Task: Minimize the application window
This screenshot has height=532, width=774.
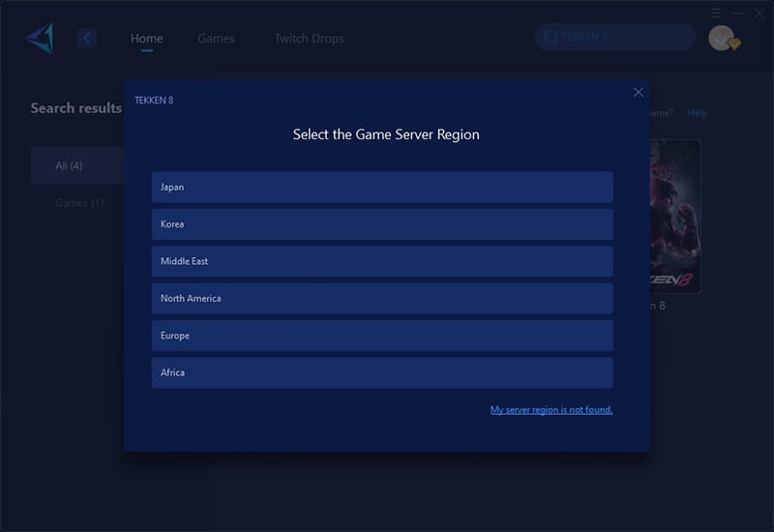Action: click(737, 14)
